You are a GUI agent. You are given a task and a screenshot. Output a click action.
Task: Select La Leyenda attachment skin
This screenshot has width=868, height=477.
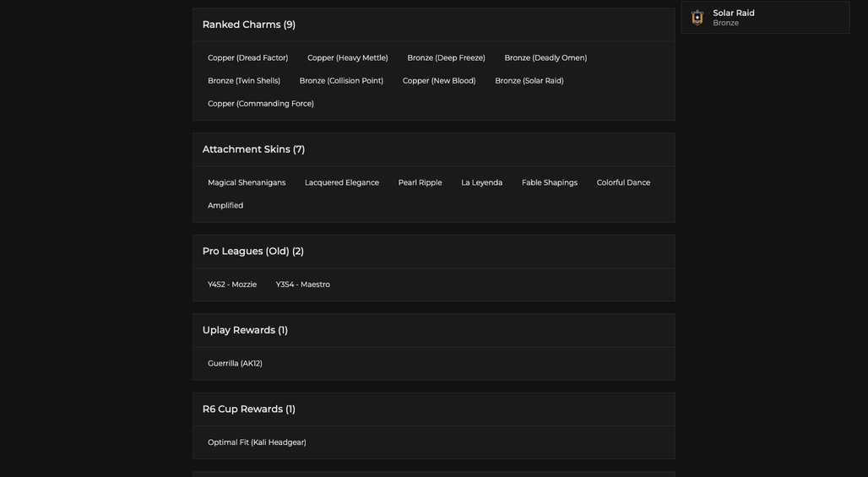tap(482, 182)
